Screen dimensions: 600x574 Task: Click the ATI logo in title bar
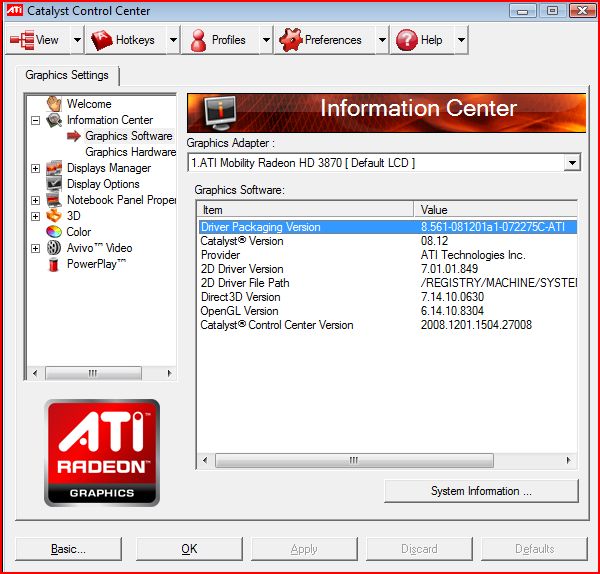[x=15, y=10]
